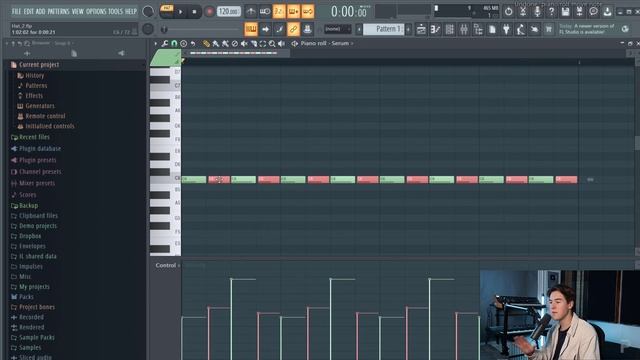Expand the Packs folder in the browser

(26, 297)
